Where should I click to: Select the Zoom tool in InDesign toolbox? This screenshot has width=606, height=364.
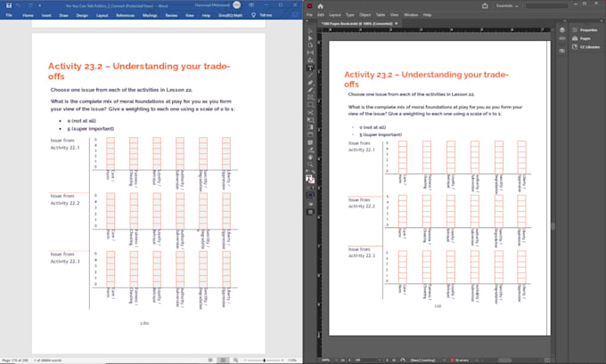(x=310, y=165)
